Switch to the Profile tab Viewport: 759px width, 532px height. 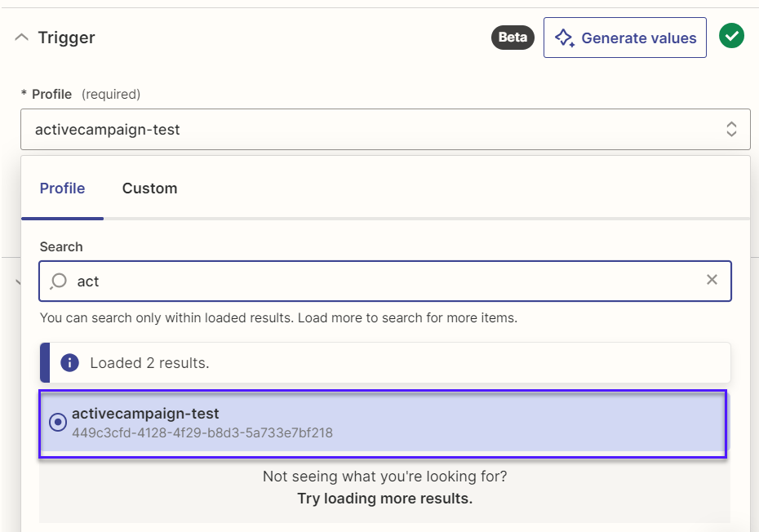pos(63,188)
